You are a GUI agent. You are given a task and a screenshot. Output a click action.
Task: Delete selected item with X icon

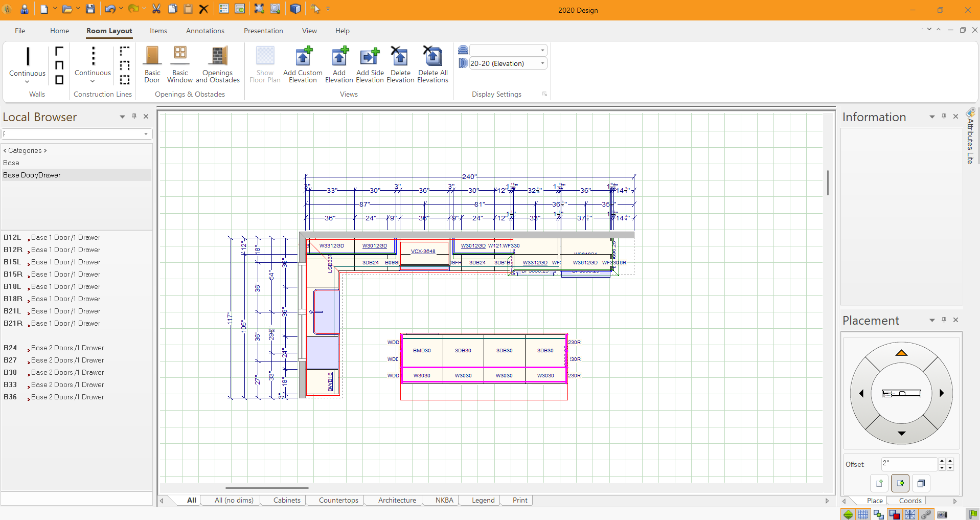[x=203, y=9]
